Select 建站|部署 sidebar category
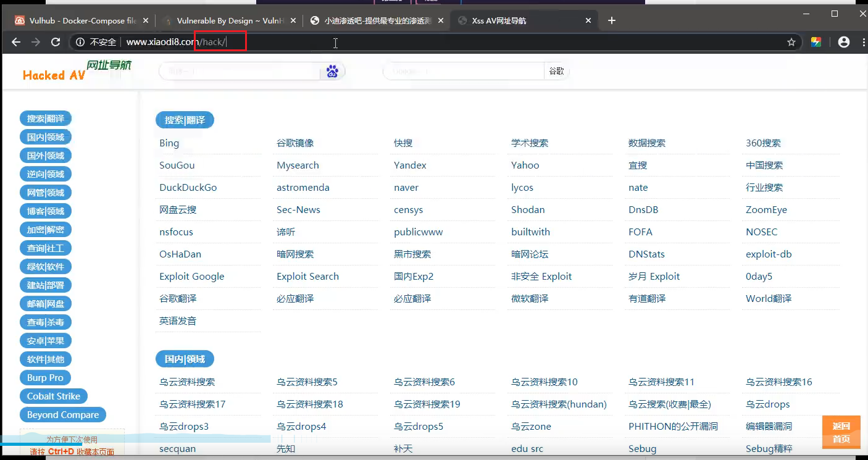The height and width of the screenshot is (460, 868). click(46, 285)
